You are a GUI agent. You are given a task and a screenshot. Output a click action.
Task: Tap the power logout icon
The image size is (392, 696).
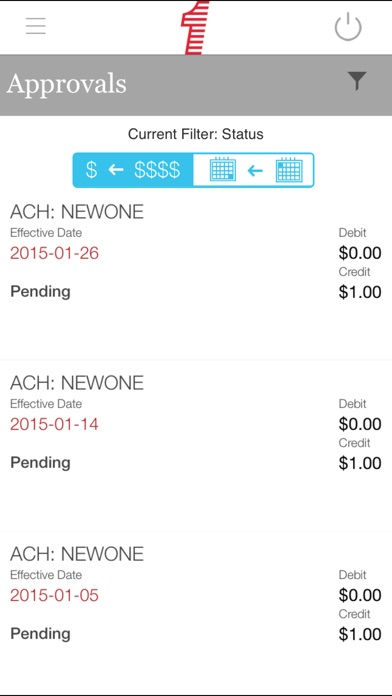tap(348, 27)
